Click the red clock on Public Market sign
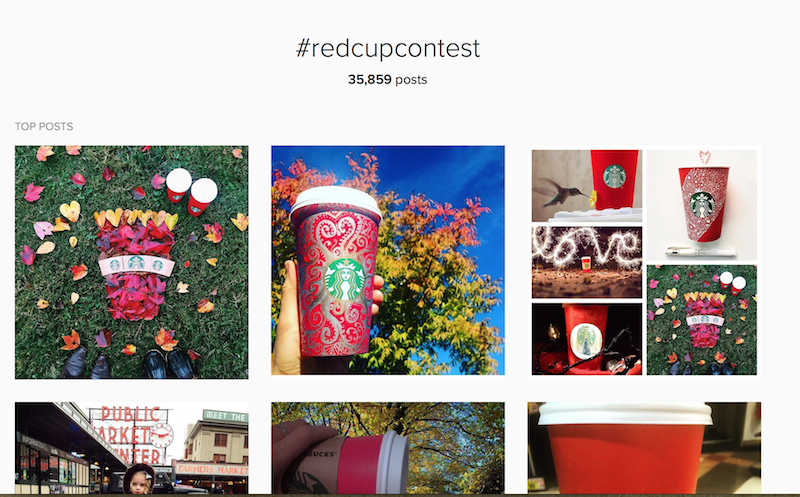Image resolution: width=800 pixels, height=497 pixels. pos(161,436)
